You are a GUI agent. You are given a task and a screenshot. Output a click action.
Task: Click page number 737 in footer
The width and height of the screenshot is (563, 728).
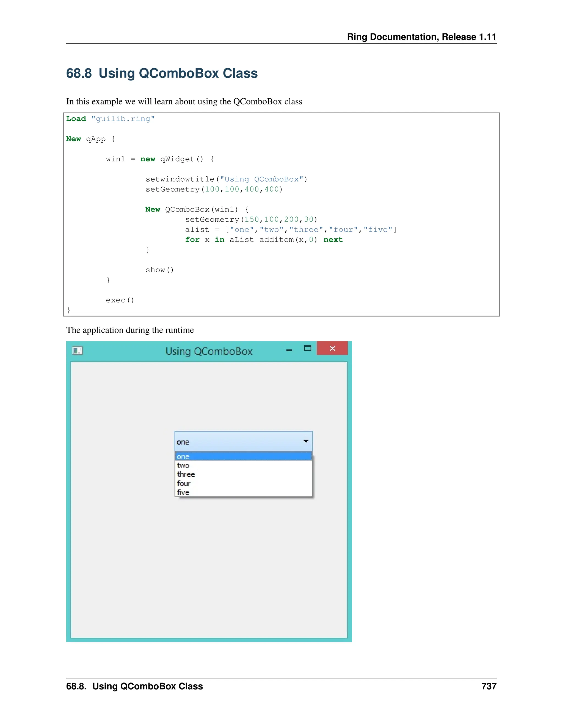click(x=489, y=686)
